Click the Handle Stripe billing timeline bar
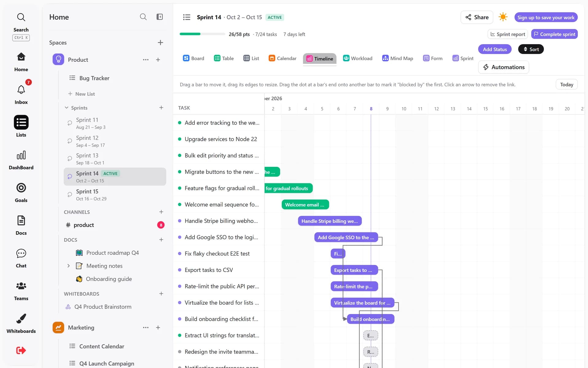 [x=330, y=221]
